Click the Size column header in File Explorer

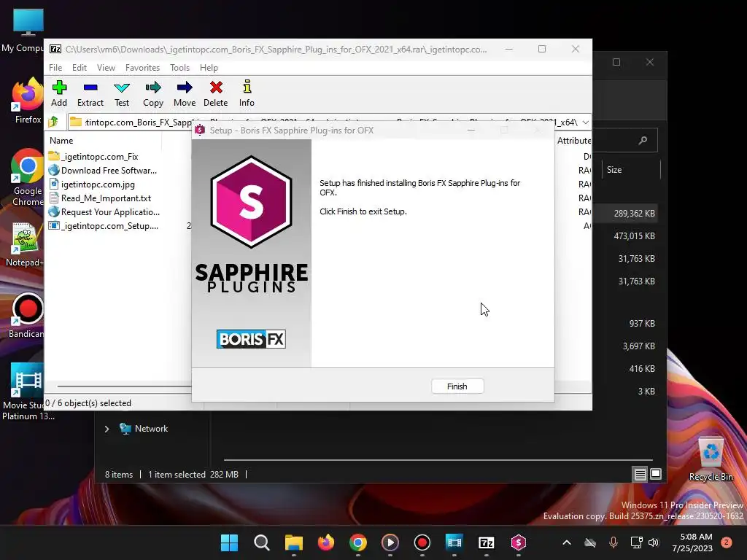coord(614,169)
